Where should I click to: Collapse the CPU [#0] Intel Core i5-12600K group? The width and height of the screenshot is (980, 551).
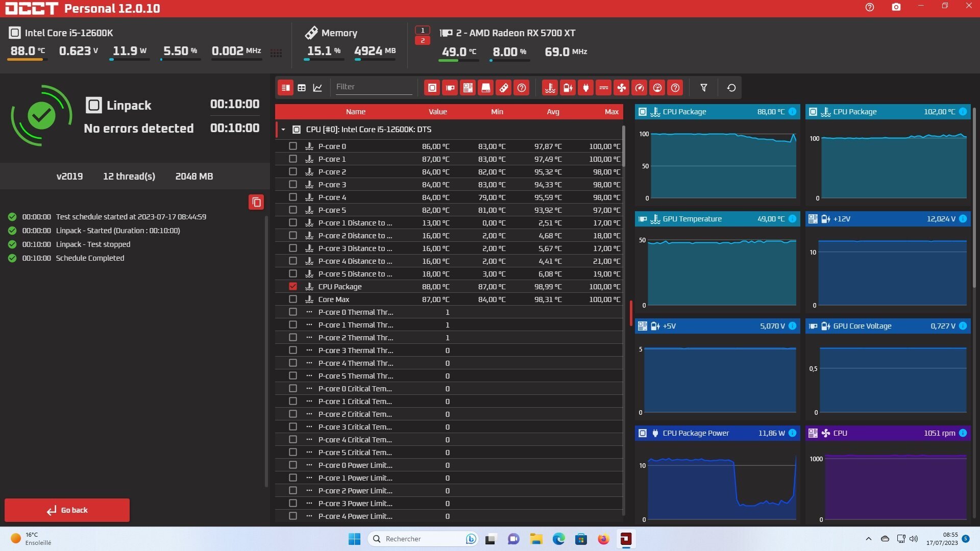(283, 130)
